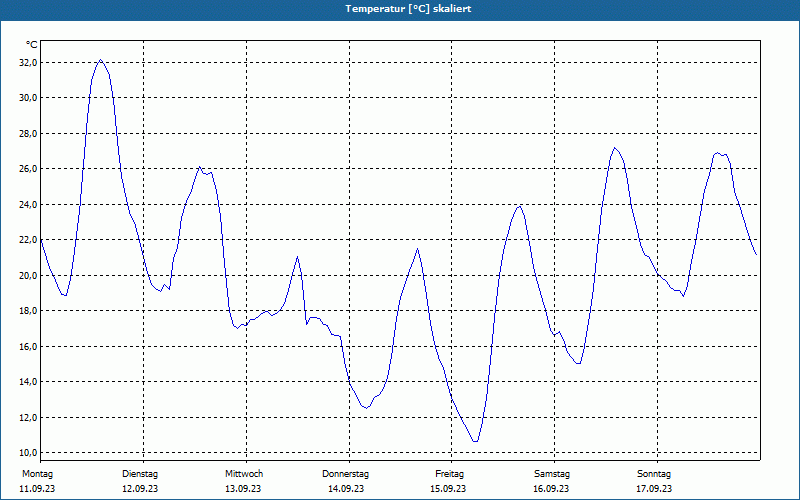Click the '11.09.23' date label
The height and width of the screenshot is (500, 800).
coord(37,489)
